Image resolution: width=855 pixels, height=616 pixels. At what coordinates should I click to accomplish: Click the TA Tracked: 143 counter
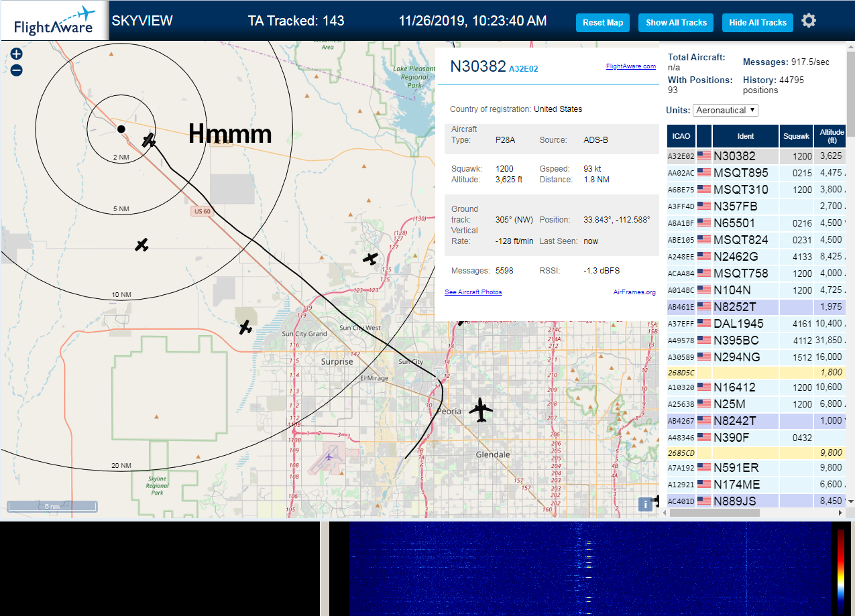point(296,21)
